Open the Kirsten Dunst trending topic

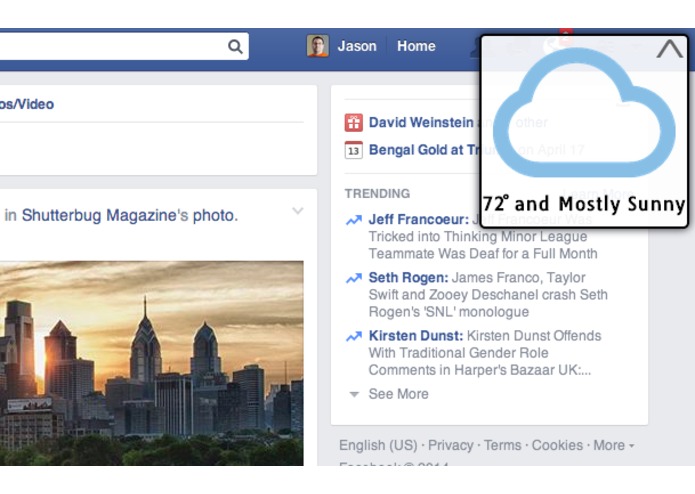[416, 336]
